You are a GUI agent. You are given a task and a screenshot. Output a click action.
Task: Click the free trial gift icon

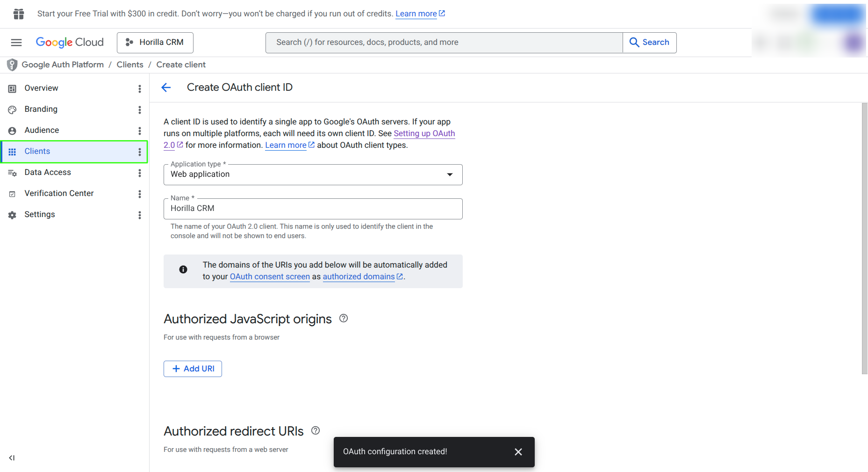19,14
